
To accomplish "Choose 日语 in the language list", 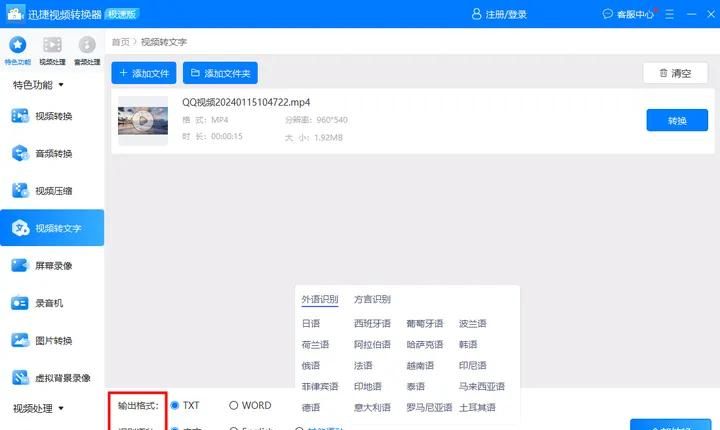I will (310, 323).
